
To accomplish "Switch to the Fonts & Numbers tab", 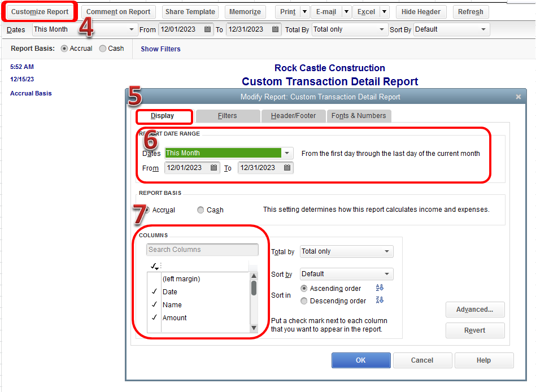I will pos(359,116).
